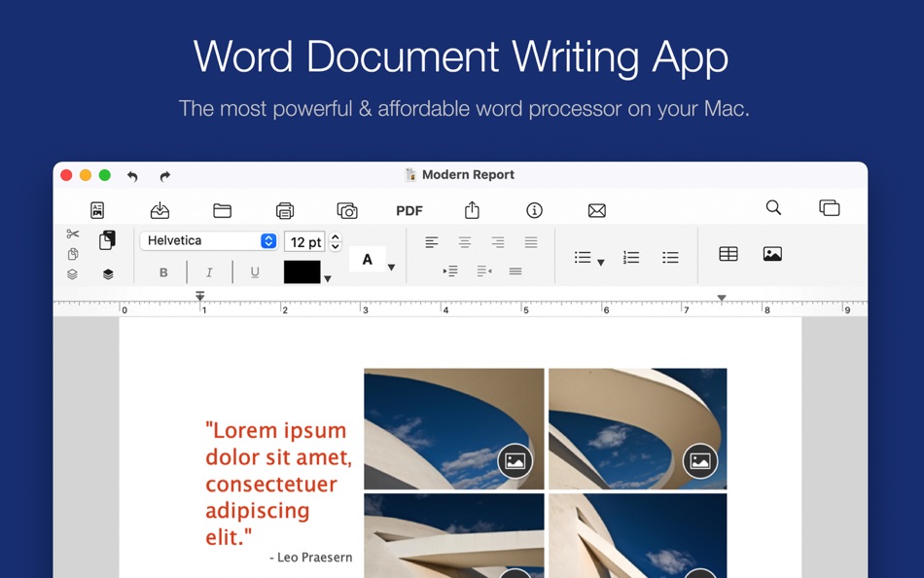Click the "Word Document Writing App" heading
The height and width of the screenshot is (578, 924).
(x=461, y=57)
